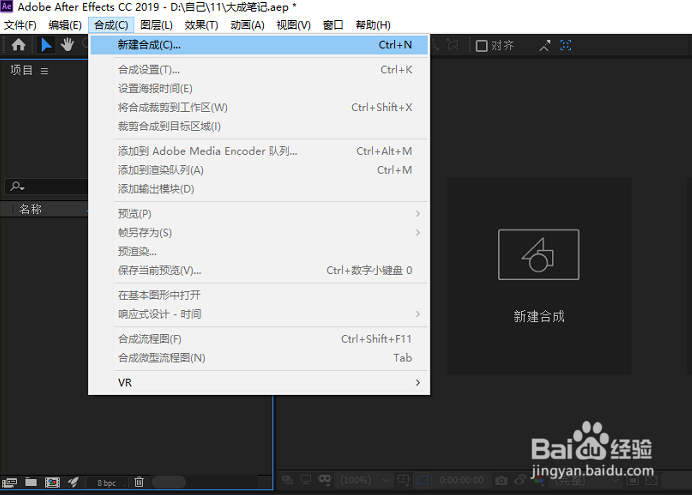692x495 pixels.
Task: Click the show channel color icon in viewer
Action: coord(538,480)
